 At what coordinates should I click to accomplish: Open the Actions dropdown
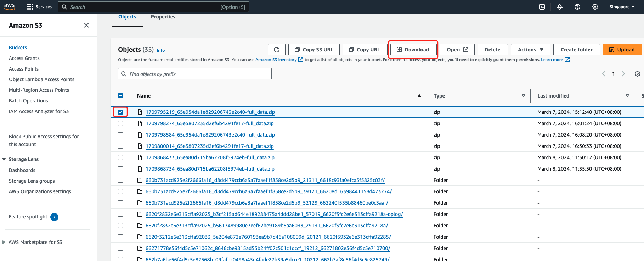click(530, 50)
